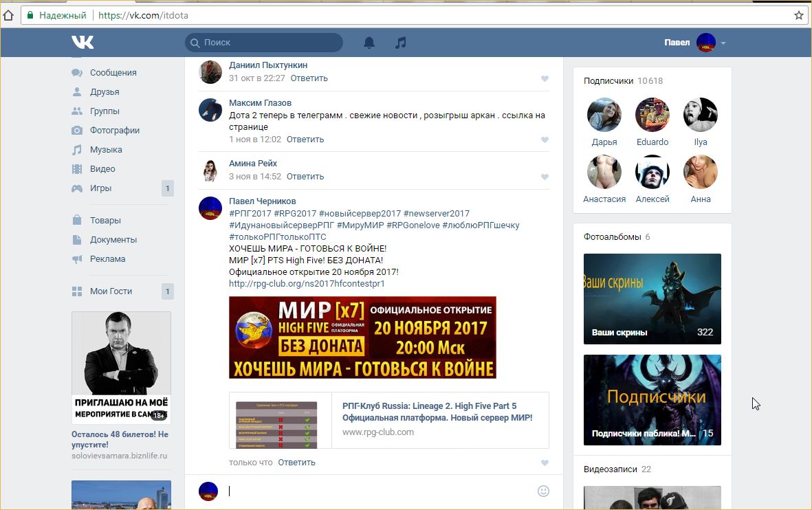The height and width of the screenshot is (510, 812).
Task: Open subscriber Ilya's avatar
Action: [701, 114]
